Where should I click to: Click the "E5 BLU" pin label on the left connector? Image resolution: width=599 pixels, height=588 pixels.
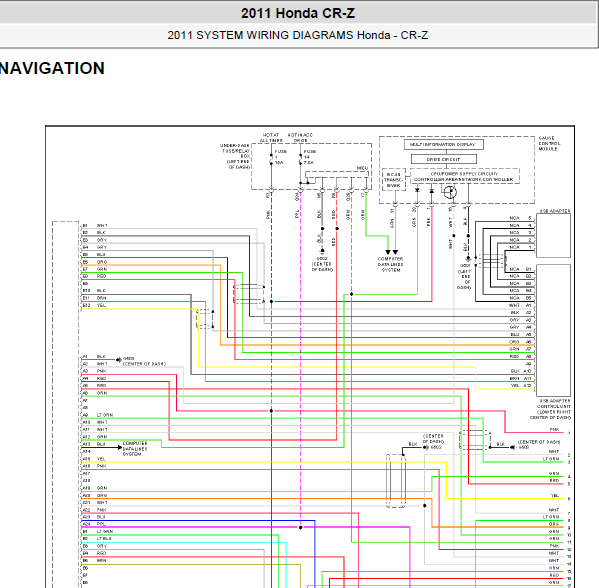coord(94,254)
